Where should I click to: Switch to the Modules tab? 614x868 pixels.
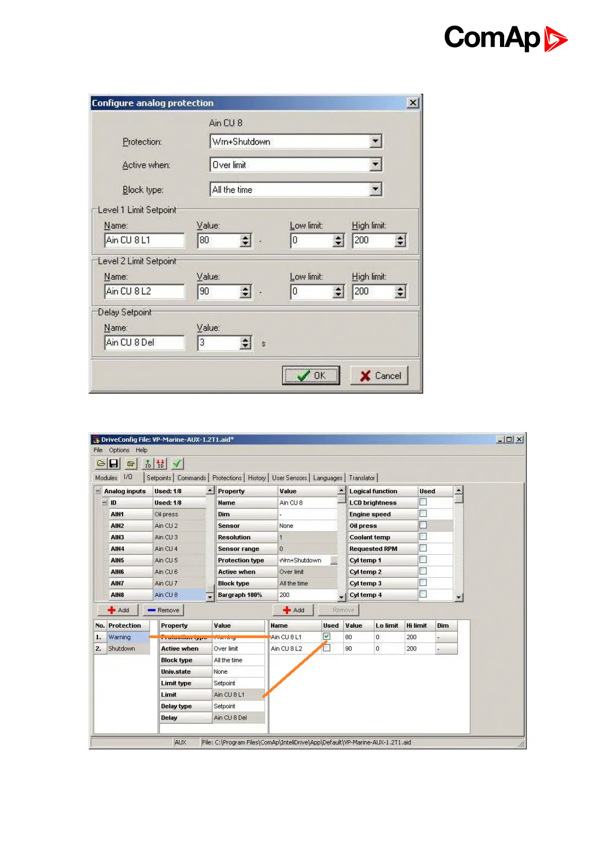[106, 478]
